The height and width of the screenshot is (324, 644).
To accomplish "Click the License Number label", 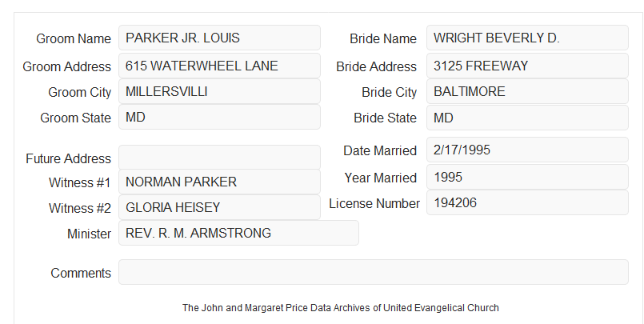I will [x=374, y=204].
